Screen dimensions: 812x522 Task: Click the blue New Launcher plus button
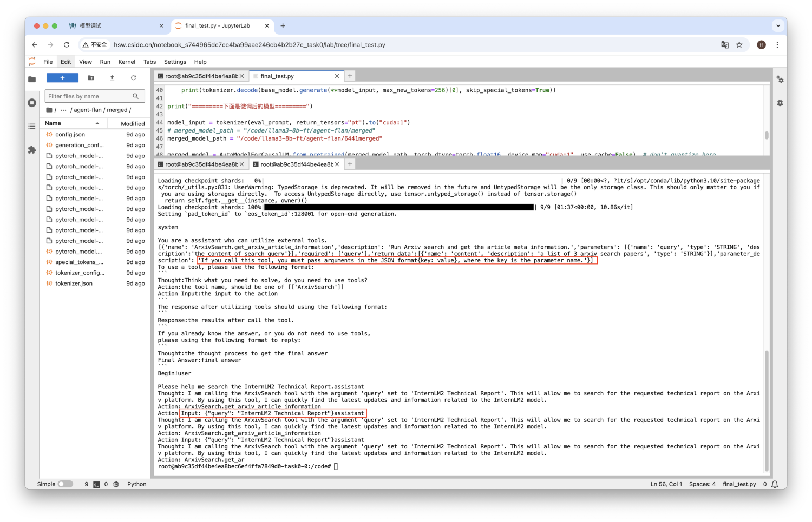62,78
